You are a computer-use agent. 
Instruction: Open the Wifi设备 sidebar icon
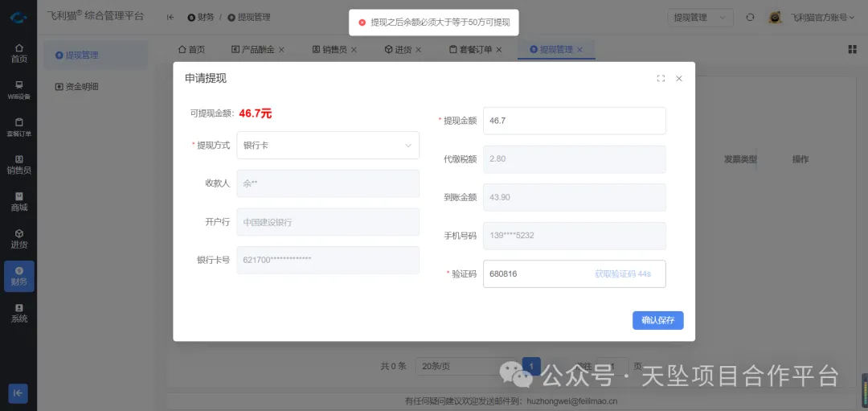(x=18, y=89)
